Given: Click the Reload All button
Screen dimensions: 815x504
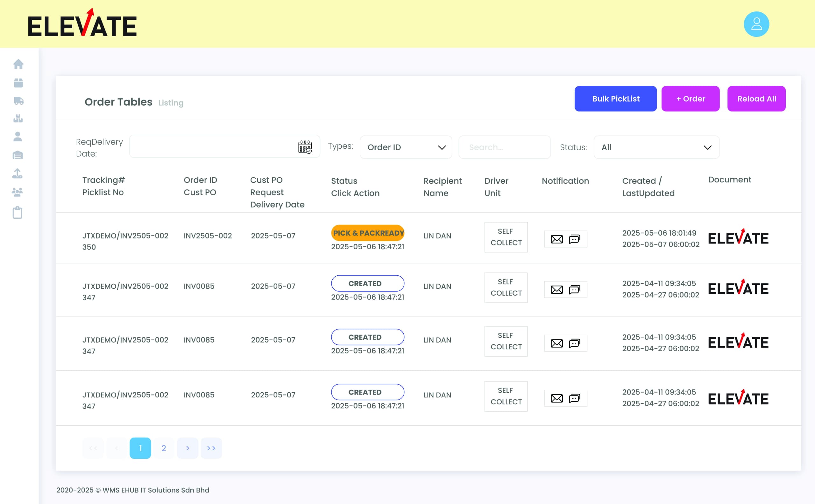Looking at the screenshot, I should 756,99.
